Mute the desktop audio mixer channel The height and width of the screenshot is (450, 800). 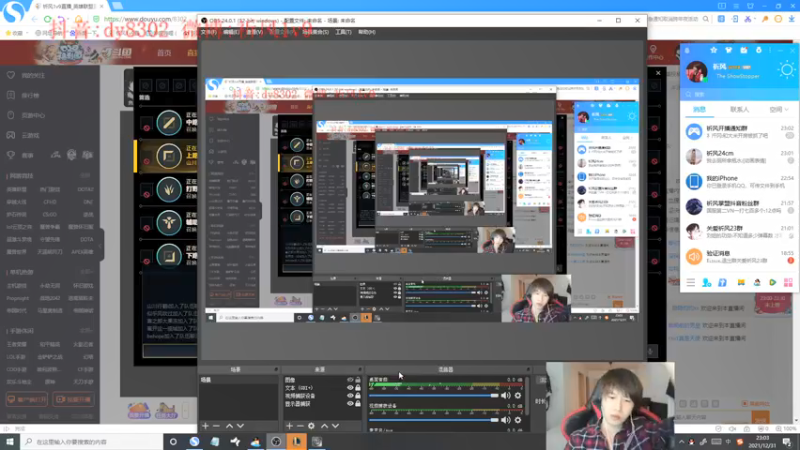505,395
